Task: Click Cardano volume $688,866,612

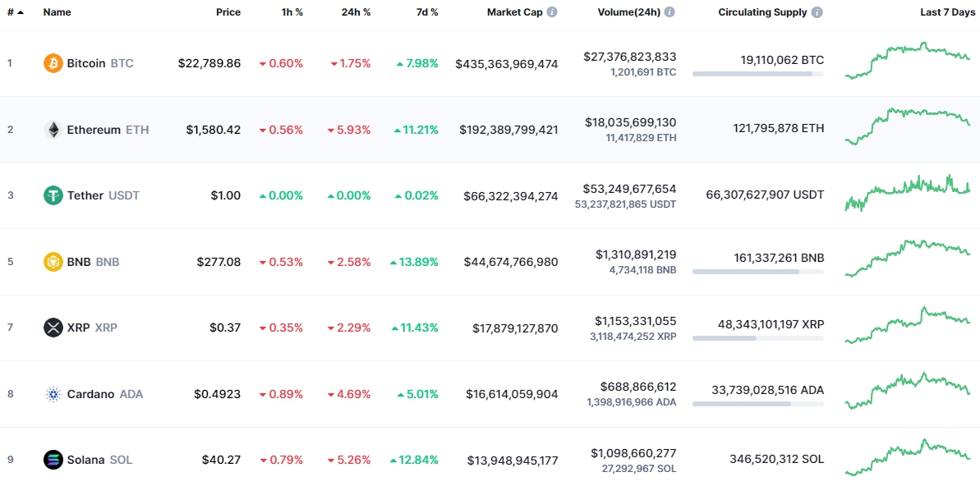Action: pos(639,387)
